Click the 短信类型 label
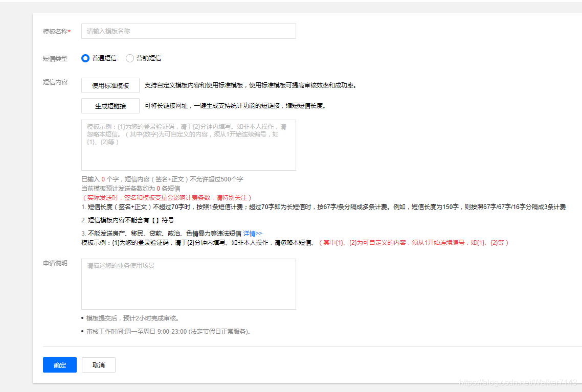The width and height of the screenshot is (582, 392). coord(55,59)
